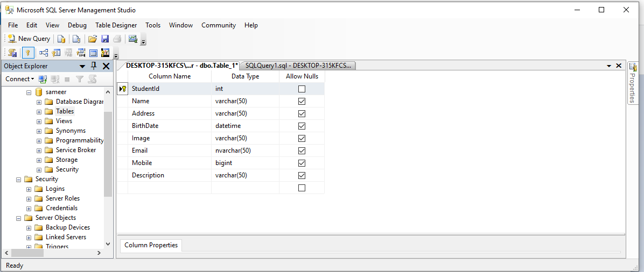Open the Object Explorer window position dropdown arrow
The width and height of the screenshot is (644, 272).
click(x=82, y=66)
